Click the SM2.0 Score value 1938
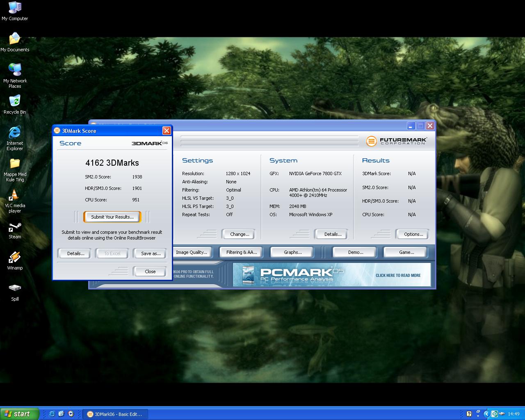This screenshot has width=525, height=420. pyautogui.click(x=137, y=177)
